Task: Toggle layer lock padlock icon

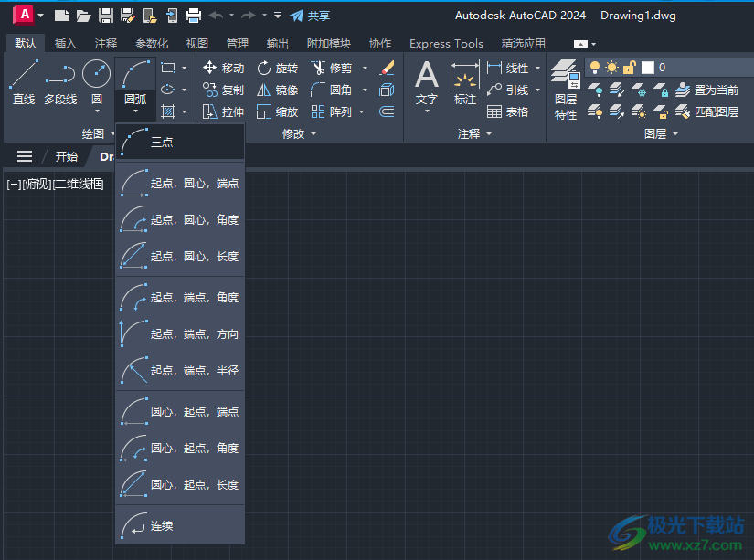Action: pos(629,68)
